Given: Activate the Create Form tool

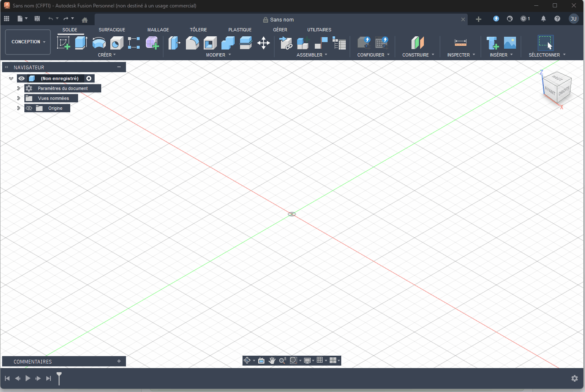Looking at the screenshot, I should tap(152, 43).
